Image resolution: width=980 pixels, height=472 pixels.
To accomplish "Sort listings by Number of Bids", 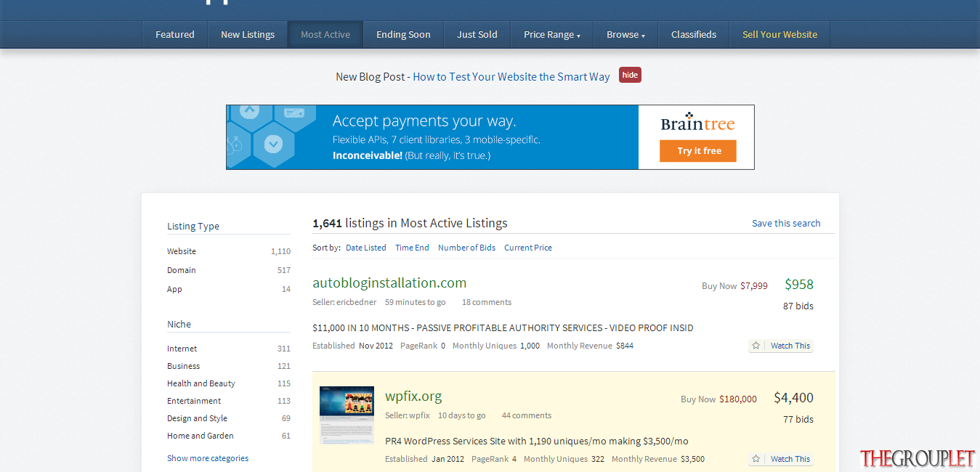I will pos(466,248).
